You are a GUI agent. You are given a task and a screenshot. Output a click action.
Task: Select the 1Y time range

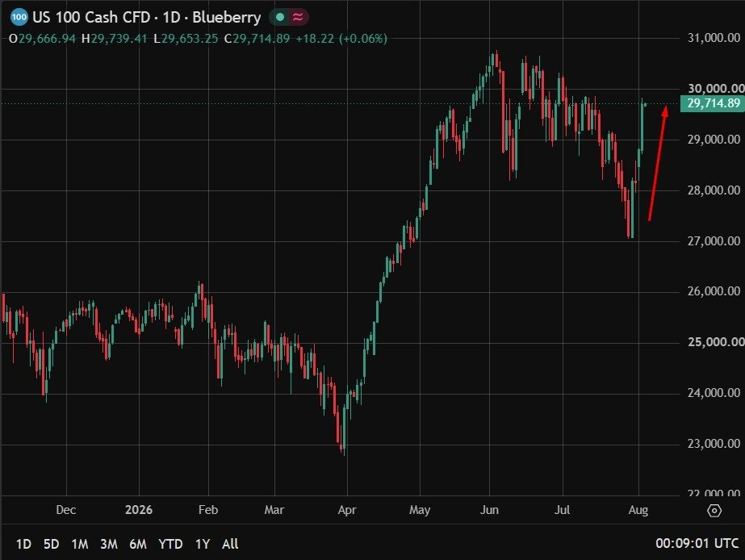(203, 544)
